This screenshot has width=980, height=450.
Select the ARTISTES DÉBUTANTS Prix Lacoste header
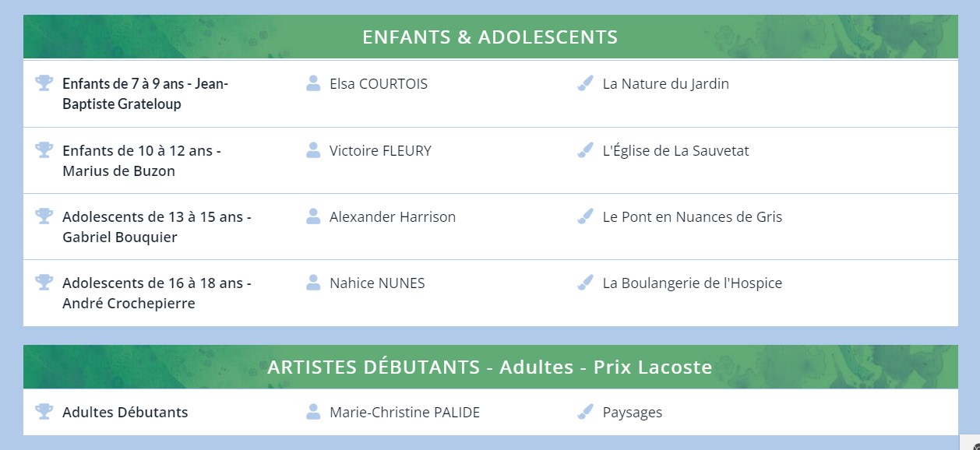pos(490,367)
